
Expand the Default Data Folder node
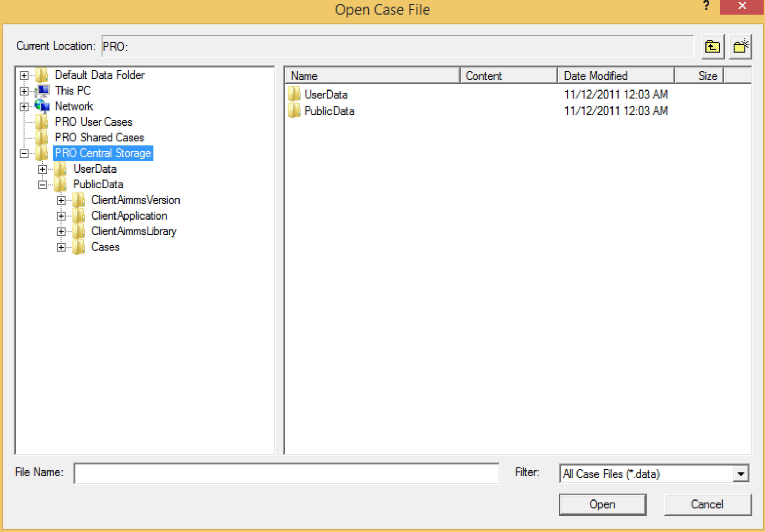pos(24,75)
